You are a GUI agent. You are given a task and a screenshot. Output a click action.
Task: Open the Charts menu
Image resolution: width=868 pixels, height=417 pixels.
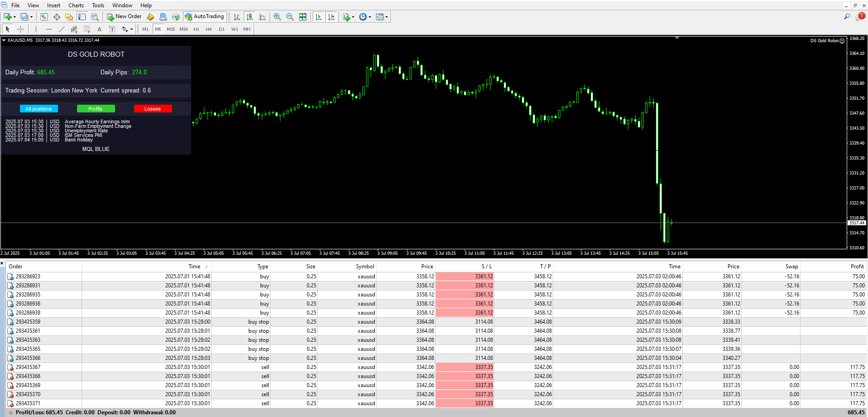tap(76, 5)
